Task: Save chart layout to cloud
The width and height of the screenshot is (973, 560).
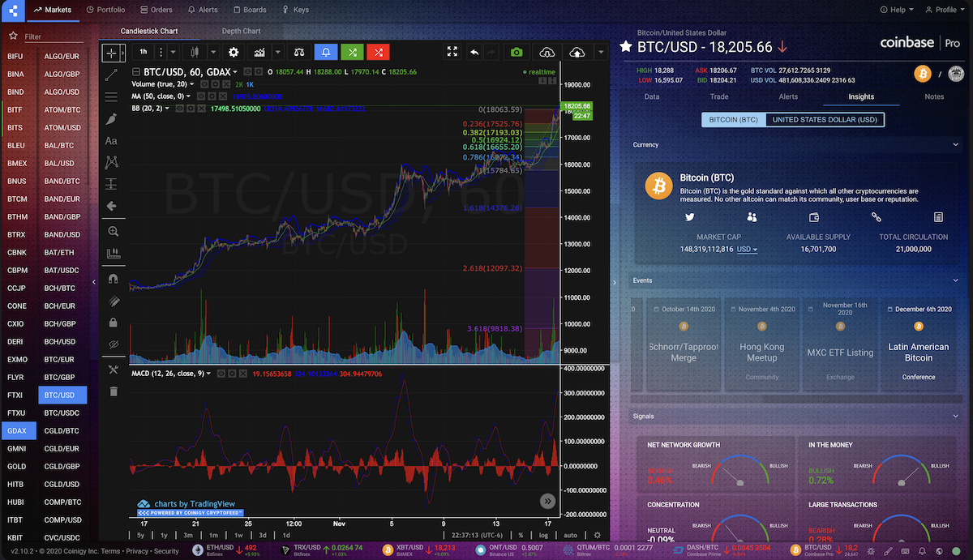Action: (577, 52)
